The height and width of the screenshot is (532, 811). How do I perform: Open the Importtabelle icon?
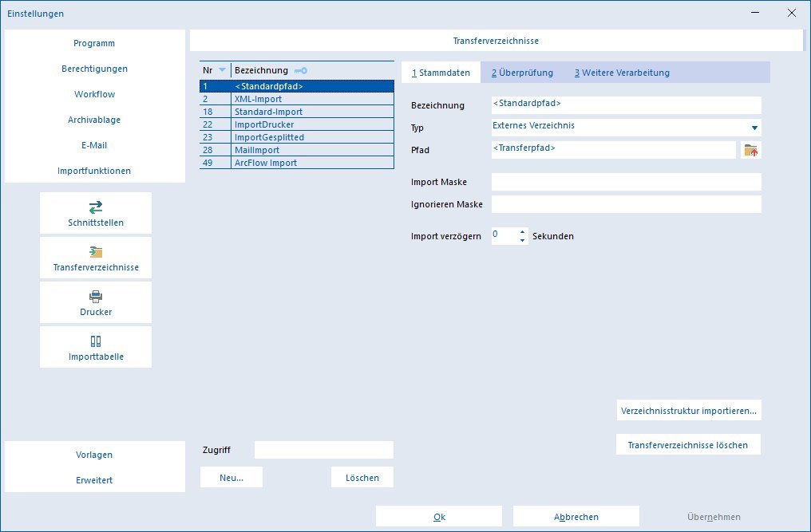(96, 341)
